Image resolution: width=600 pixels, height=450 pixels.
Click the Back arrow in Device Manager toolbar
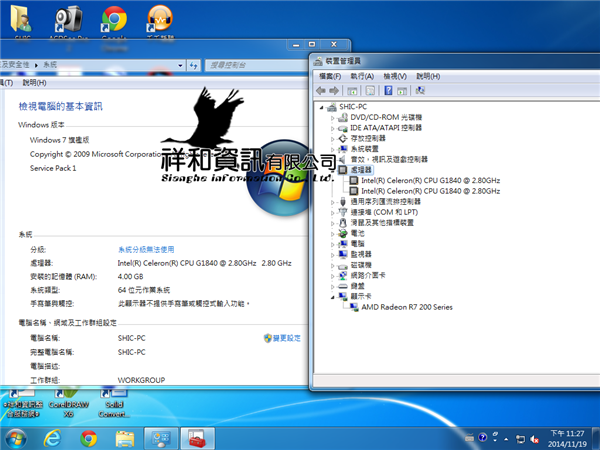click(x=321, y=91)
